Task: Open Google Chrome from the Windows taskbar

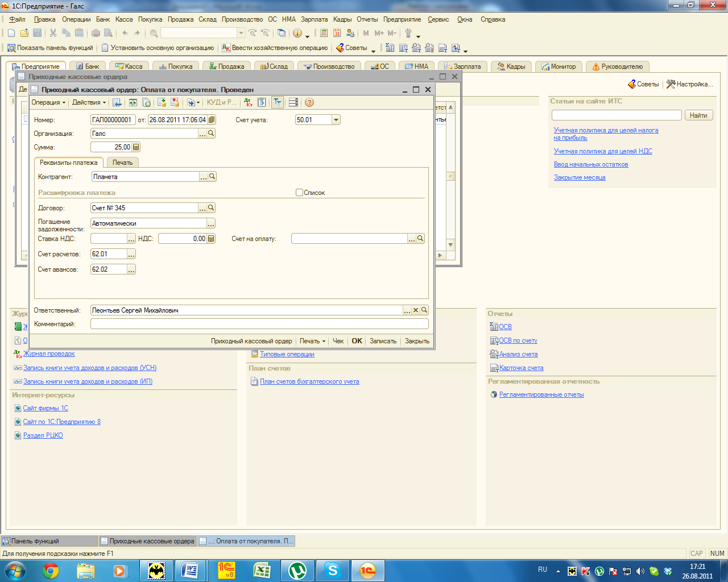Action: tap(51, 571)
